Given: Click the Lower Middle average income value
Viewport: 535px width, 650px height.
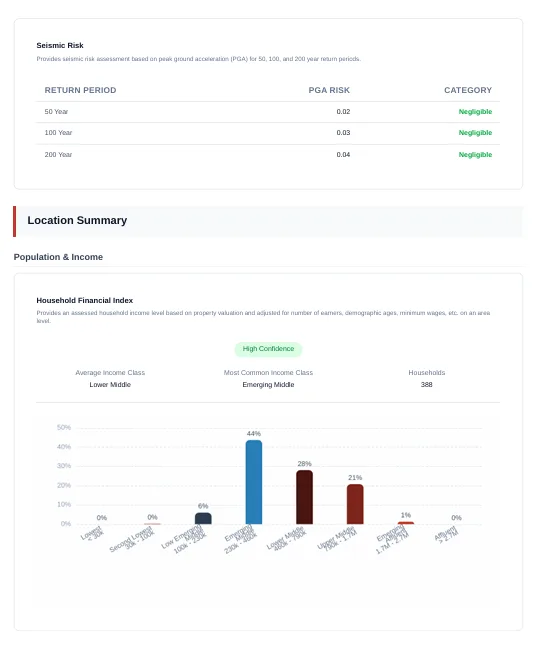Looking at the screenshot, I should click(x=110, y=385).
